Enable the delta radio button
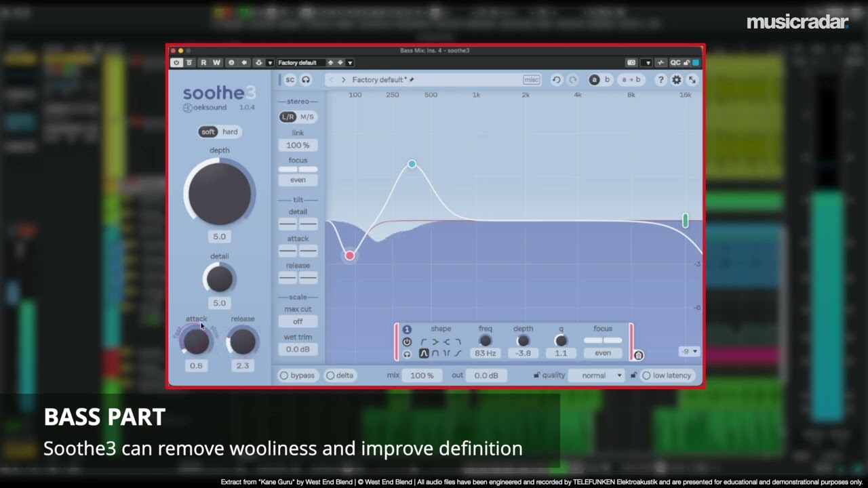868x488 pixels. click(330, 375)
